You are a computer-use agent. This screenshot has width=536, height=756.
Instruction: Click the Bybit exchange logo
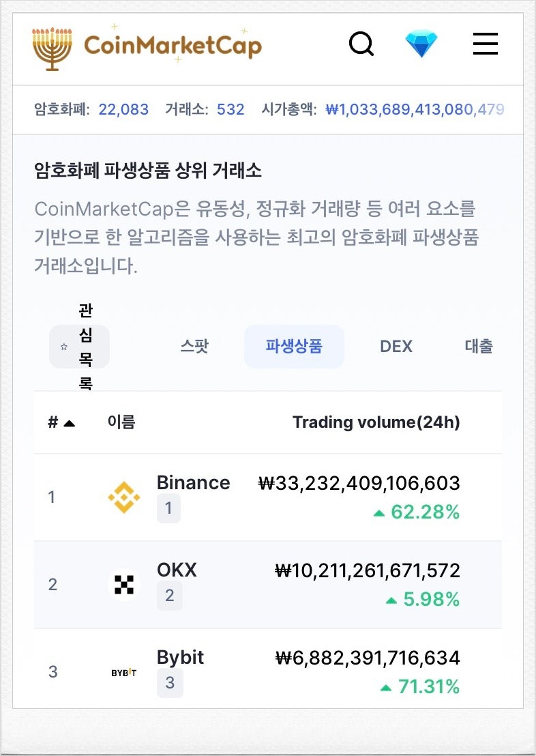pos(124,673)
